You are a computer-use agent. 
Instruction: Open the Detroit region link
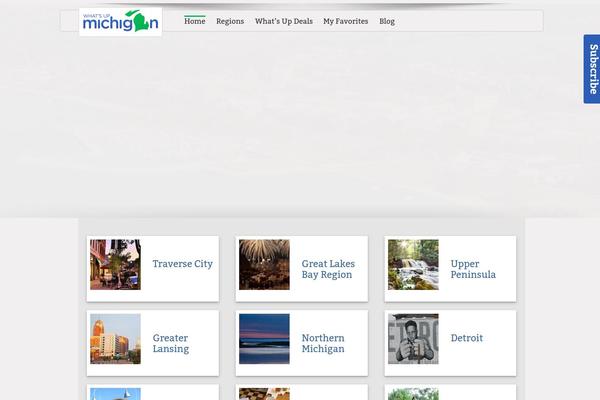pos(466,338)
